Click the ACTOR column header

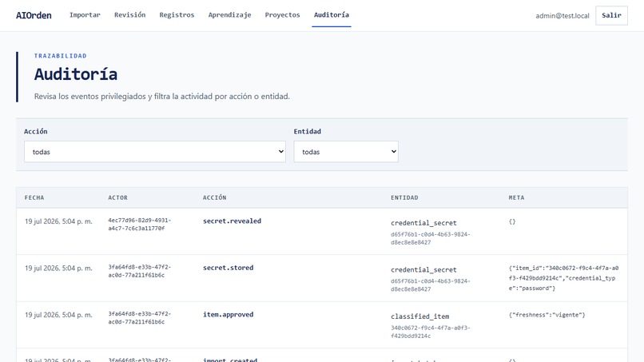click(x=118, y=197)
